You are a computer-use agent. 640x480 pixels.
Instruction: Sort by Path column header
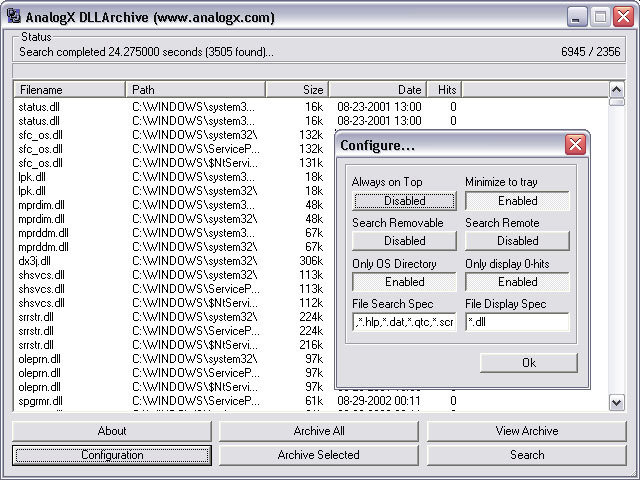[x=196, y=89]
